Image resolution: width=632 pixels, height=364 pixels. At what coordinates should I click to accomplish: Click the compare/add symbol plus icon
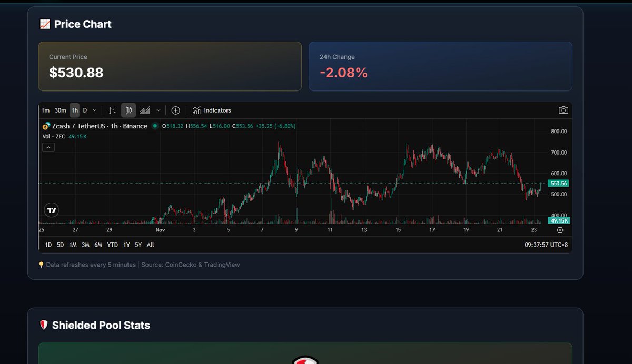click(x=176, y=110)
